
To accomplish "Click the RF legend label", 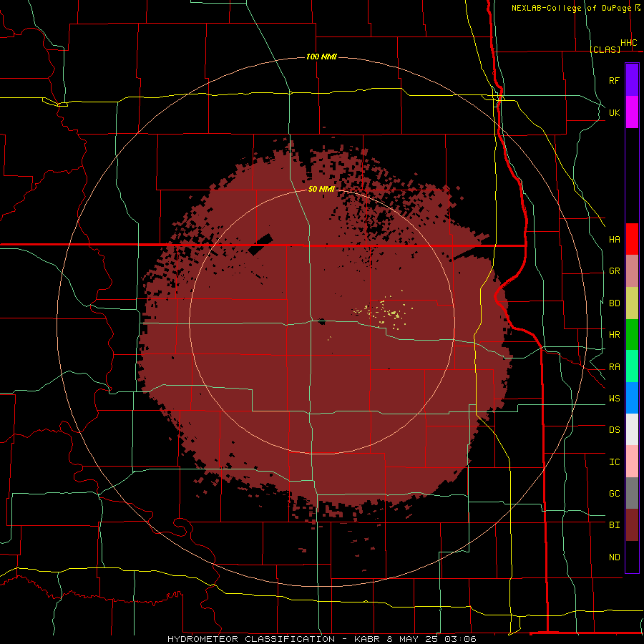I will [614, 80].
